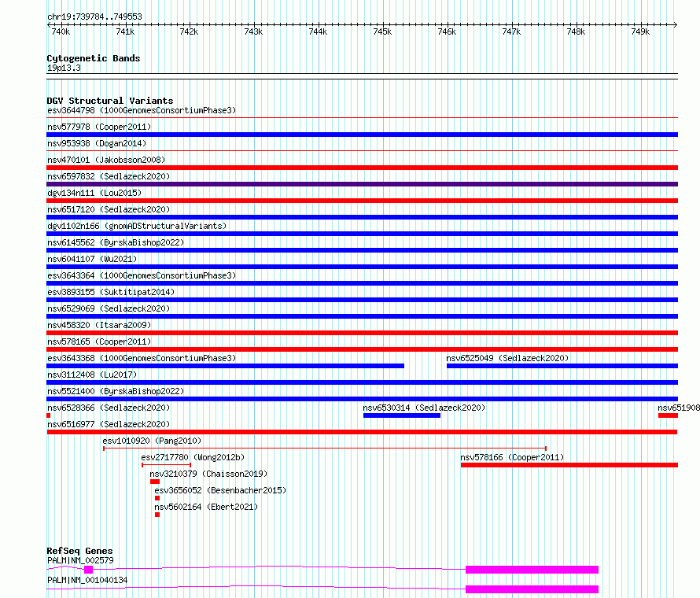The image size is (700, 598).
Task: Open the nsv6525049 (Sedlazeck2020) label
Action: (507, 358)
